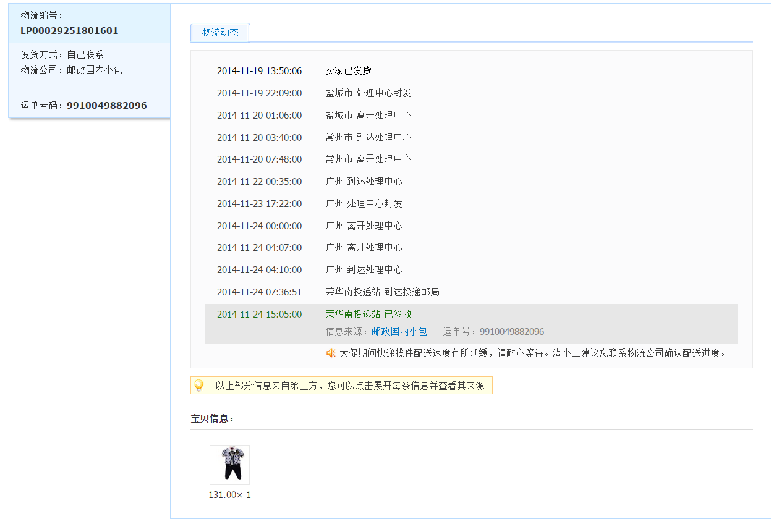Click the green 荣华南投递站 已签收 status
The image size is (771, 532).
368,315
